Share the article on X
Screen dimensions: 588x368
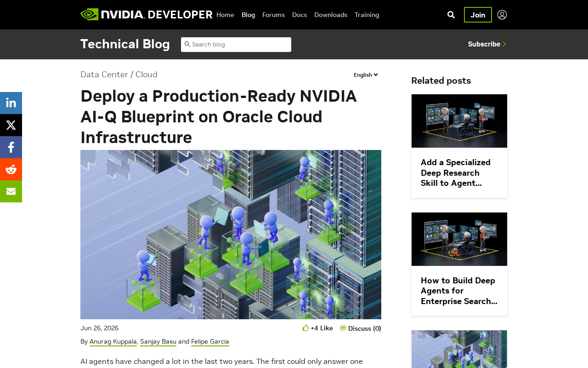click(11, 125)
